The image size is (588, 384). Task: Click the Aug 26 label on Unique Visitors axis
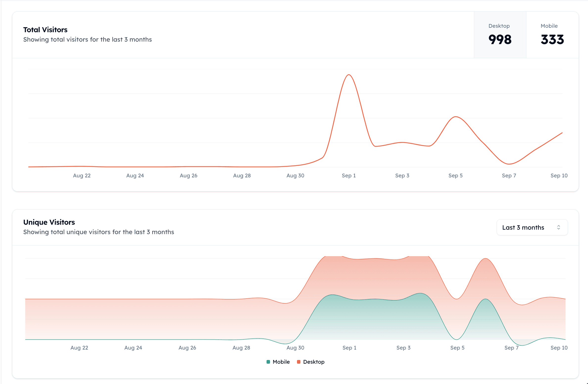(187, 348)
